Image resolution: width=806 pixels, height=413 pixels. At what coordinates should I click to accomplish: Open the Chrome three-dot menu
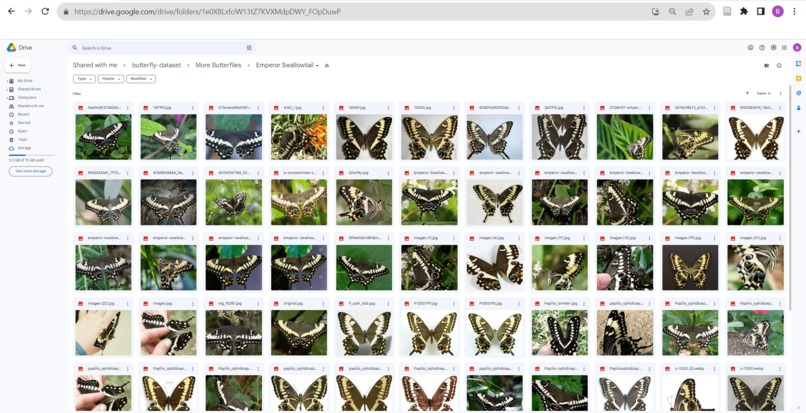[795, 11]
